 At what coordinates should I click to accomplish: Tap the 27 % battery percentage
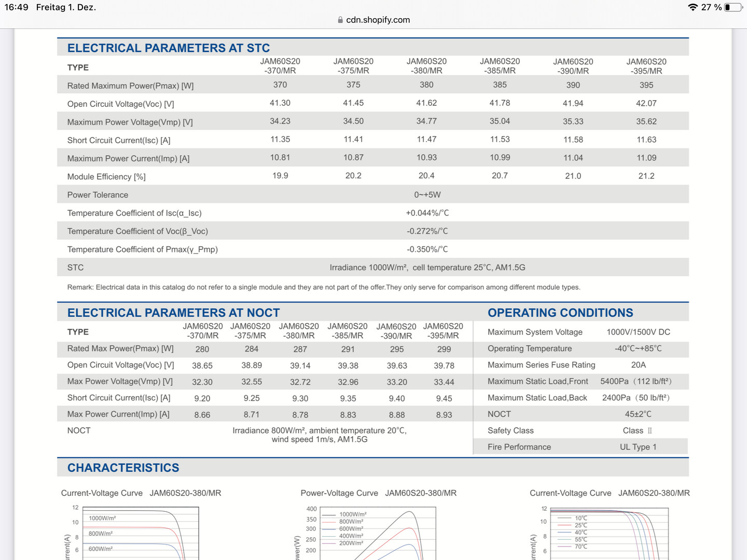711,7
